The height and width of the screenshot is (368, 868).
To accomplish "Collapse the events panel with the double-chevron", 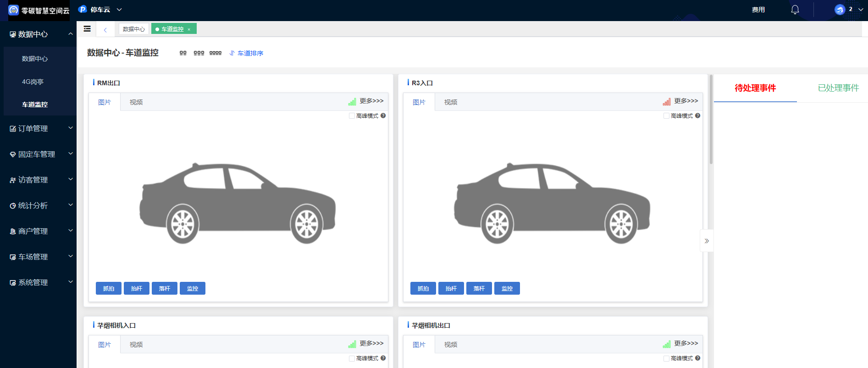I will click(707, 241).
